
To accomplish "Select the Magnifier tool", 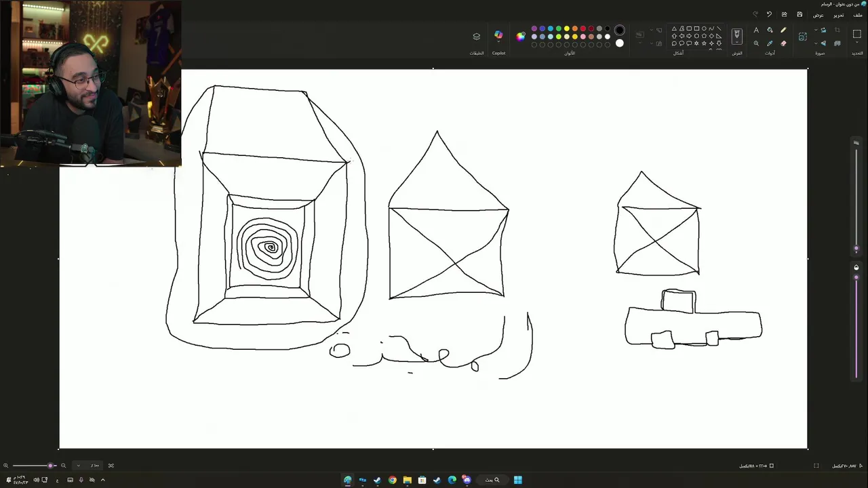I will click(756, 43).
